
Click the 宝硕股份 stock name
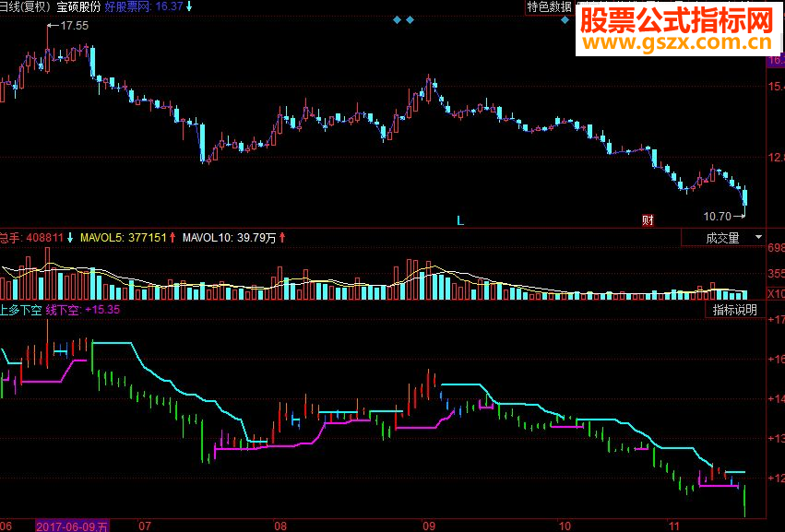(x=78, y=6)
